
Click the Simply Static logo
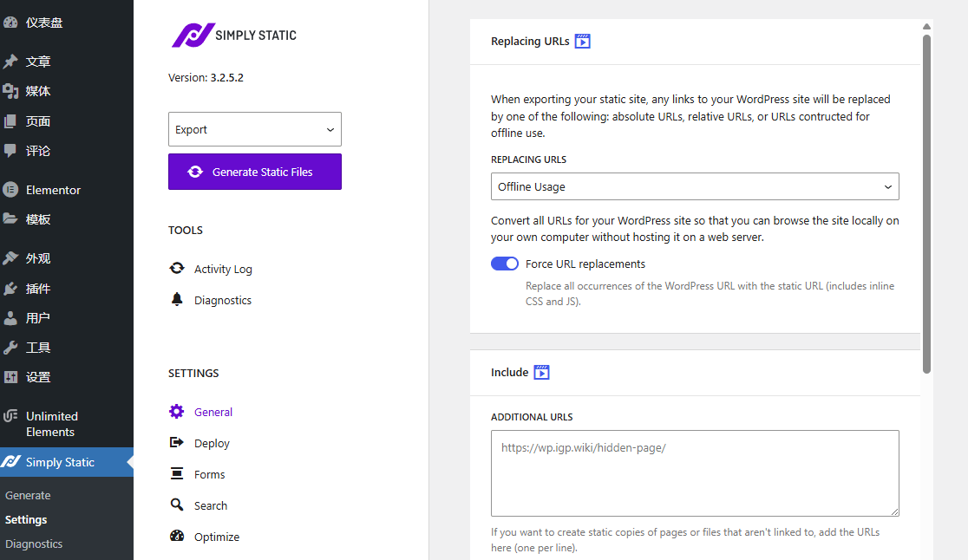pos(233,36)
